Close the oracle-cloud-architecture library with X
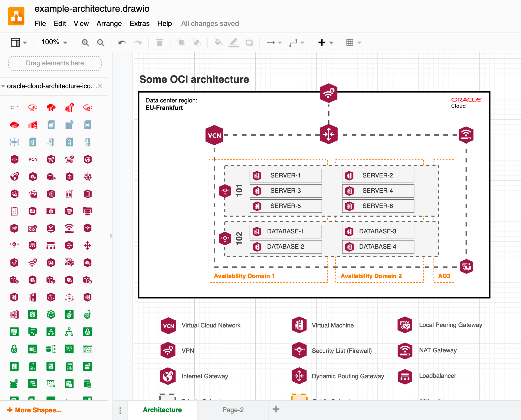 100,86
